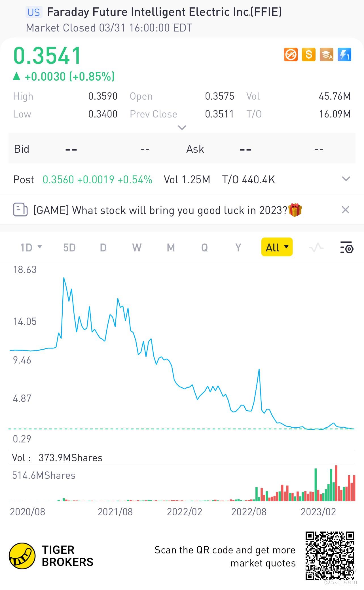The image size is (364, 590).
Task: Open the All range dropdown
Action: coord(277,247)
